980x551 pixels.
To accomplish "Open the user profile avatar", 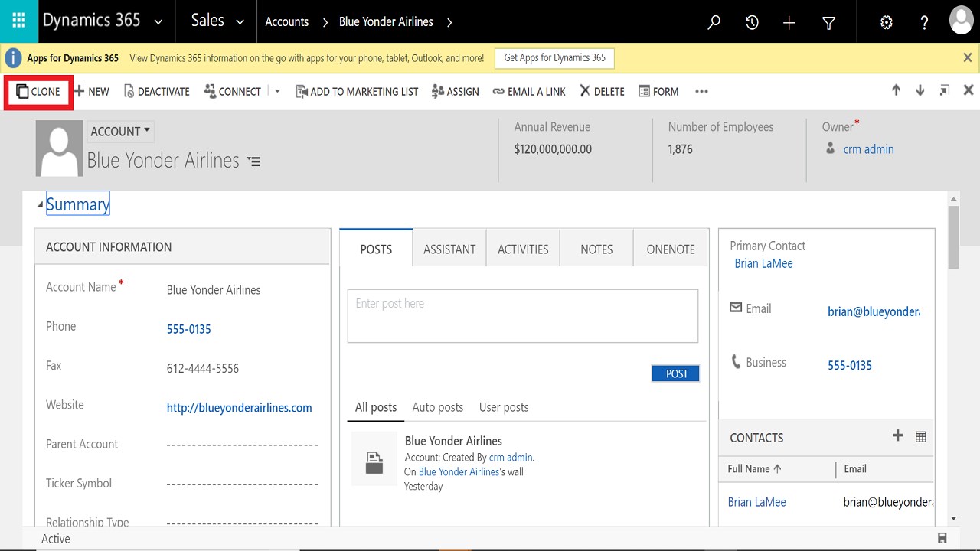I will point(961,21).
